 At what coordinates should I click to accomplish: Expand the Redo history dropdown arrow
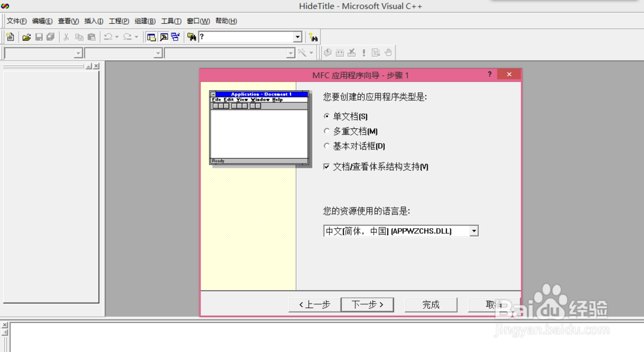(137, 37)
